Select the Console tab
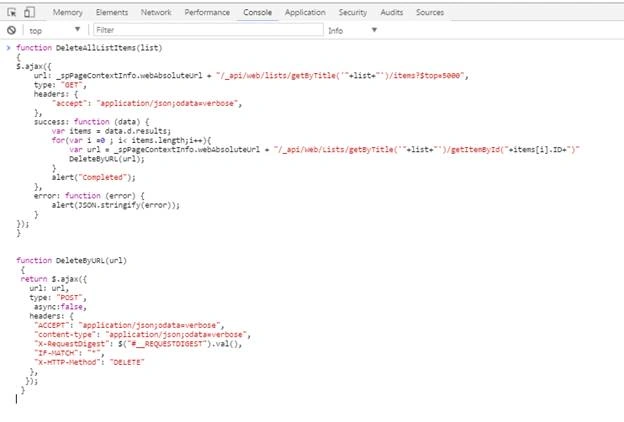The image size is (624, 422). (x=257, y=12)
